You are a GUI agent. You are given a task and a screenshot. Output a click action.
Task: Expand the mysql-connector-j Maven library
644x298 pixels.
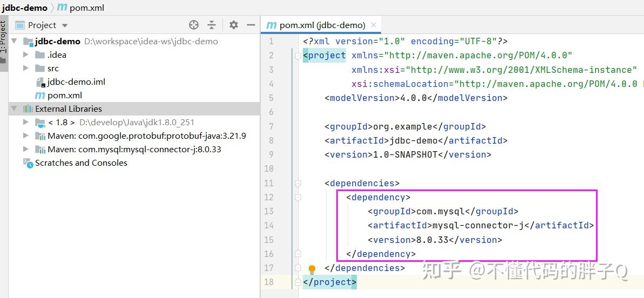26,150
